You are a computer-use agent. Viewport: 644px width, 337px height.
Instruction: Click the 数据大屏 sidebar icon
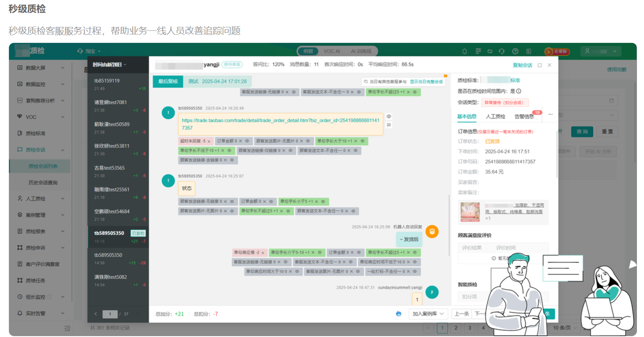pos(19,68)
